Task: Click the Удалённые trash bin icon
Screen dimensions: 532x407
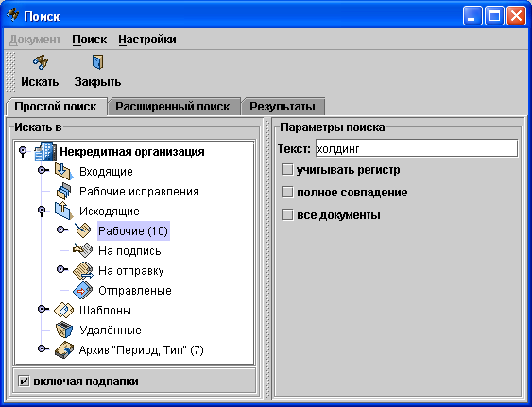Action: click(x=64, y=330)
